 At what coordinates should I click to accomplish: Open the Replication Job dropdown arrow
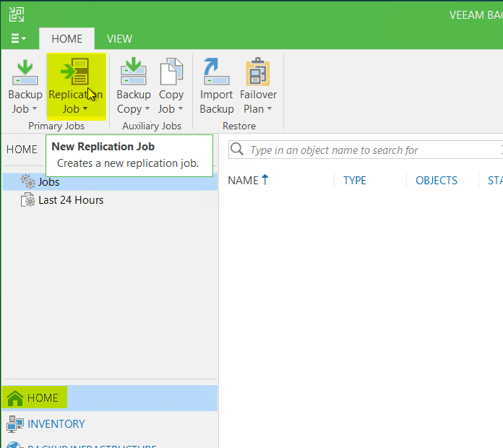coord(85,108)
